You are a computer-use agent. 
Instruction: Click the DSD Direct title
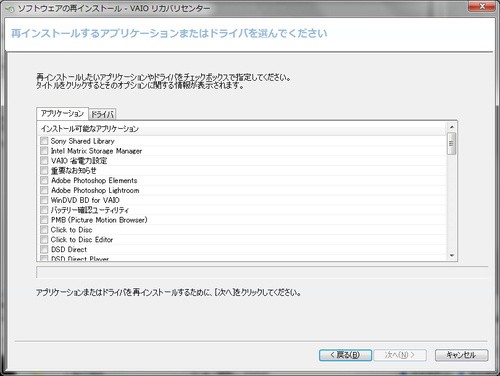click(x=69, y=249)
